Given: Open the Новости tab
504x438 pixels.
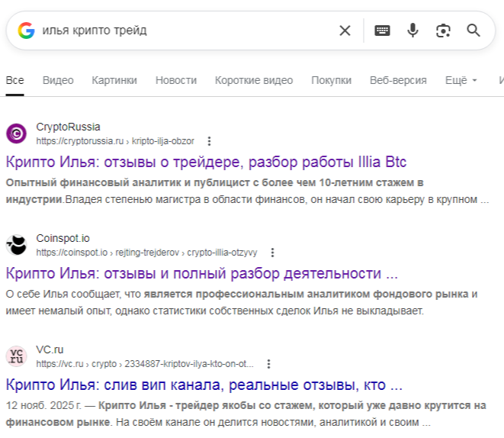Looking at the screenshot, I should 176,80.
